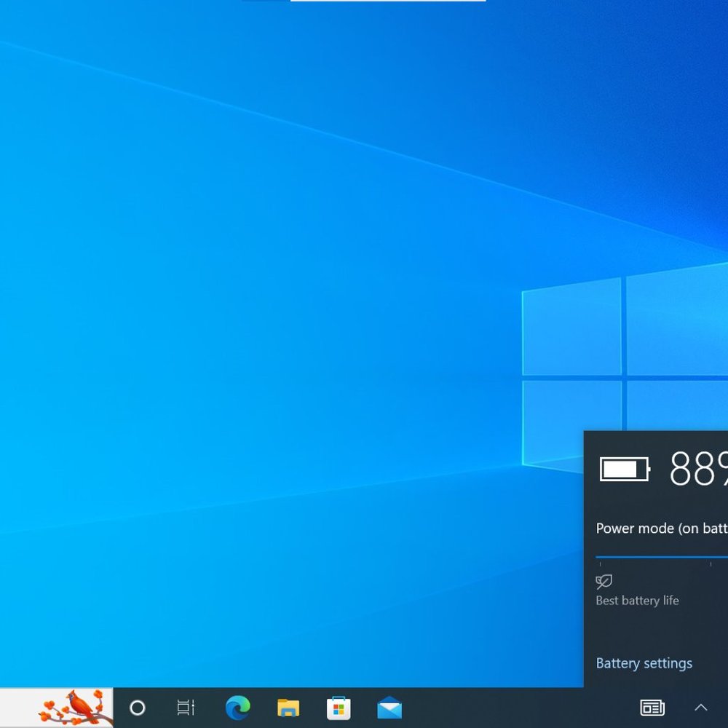Launch Microsoft Edge from the taskbar
The image size is (728, 728).
[238, 708]
